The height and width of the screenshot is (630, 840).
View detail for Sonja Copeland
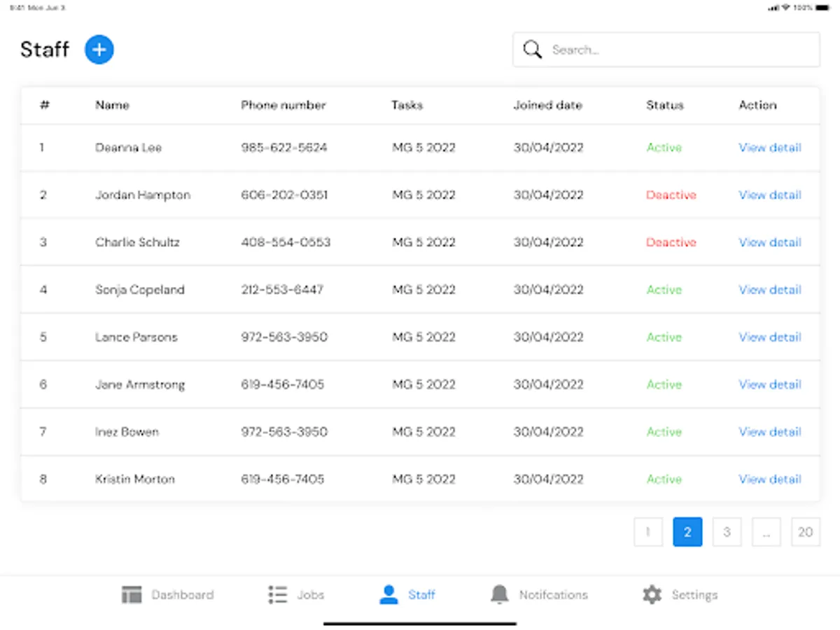click(x=770, y=290)
